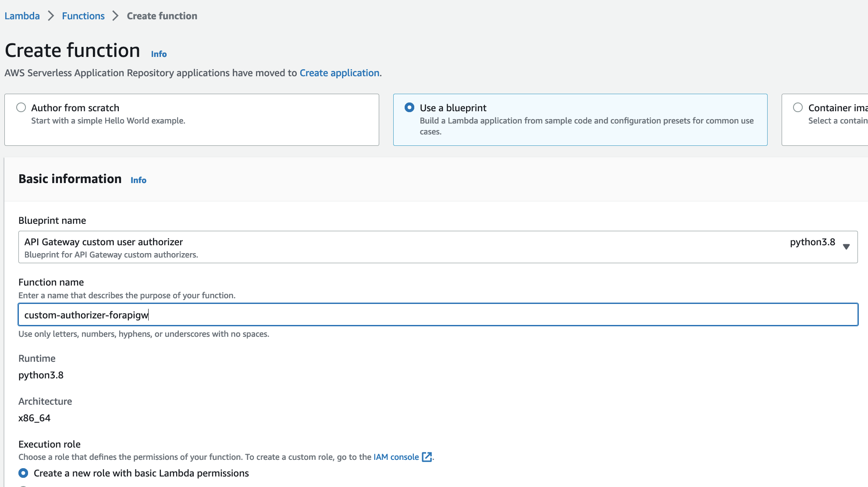Click the x86_64 architecture value
This screenshot has height=487, width=868.
coord(34,418)
